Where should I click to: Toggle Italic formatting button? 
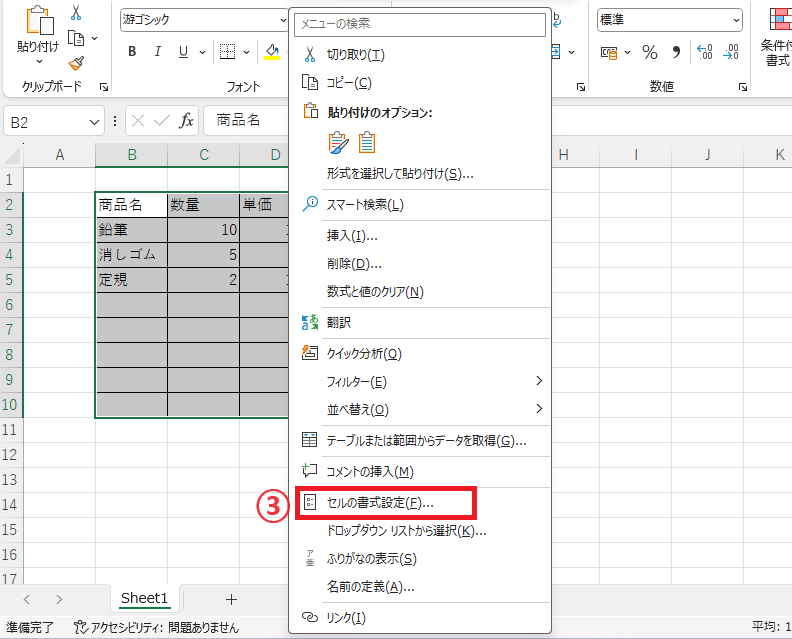click(158, 52)
